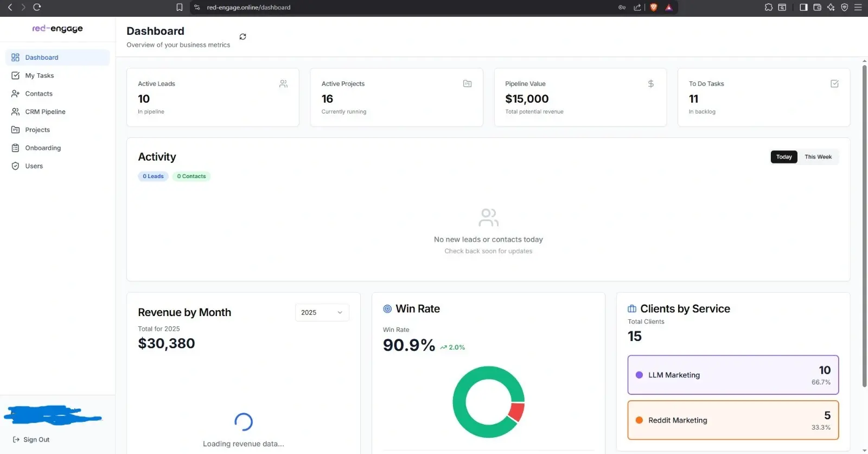Screen dimensions: 868x454
Task: Go back using browser back arrow
Action: (x=10, y=7)
